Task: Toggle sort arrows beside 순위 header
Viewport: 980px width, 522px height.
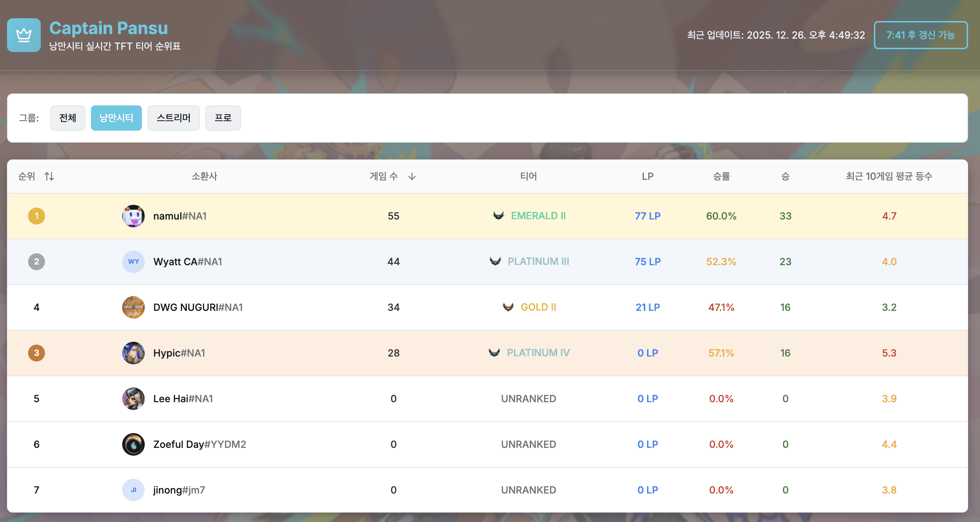Action: coord(49,176)
